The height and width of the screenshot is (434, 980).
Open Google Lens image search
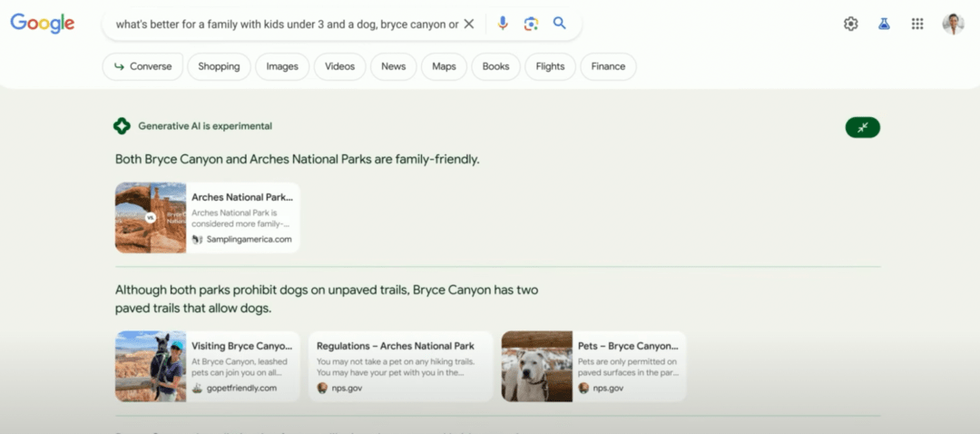(x=531, y=24)
